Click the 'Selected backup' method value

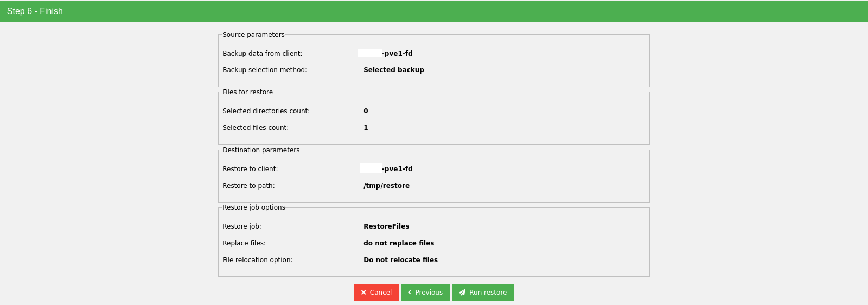pos(393,70)
